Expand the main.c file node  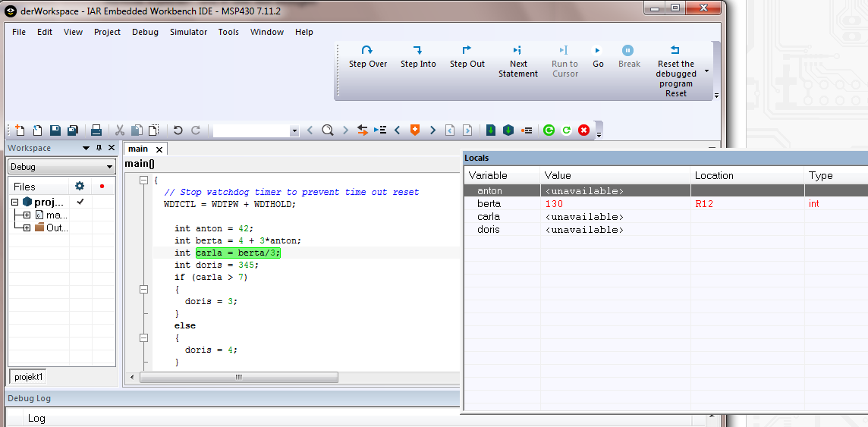[27, 215]
